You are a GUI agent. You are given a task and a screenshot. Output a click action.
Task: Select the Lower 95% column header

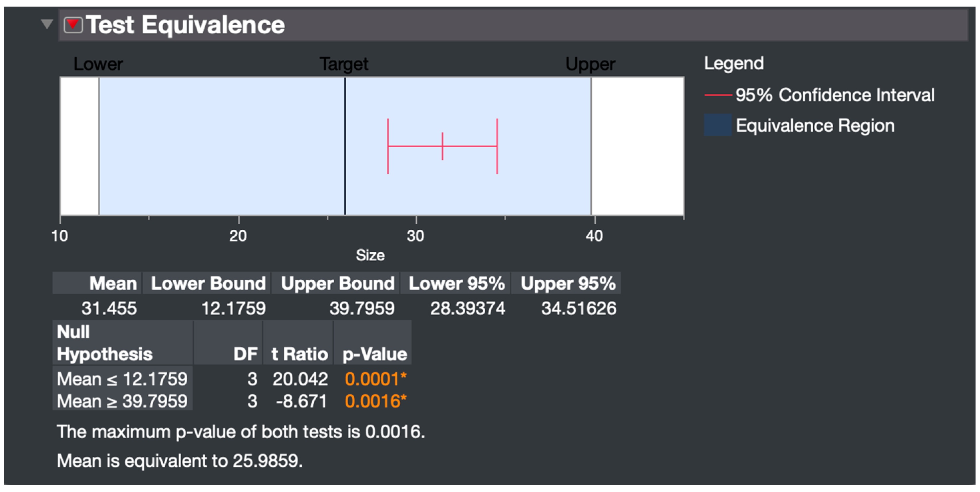click(x=456, y=283)
